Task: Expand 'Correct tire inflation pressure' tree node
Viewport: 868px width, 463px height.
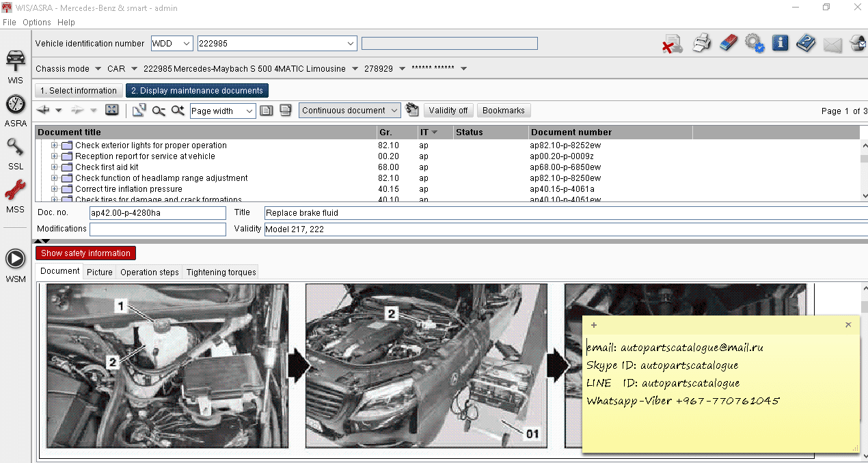Action: (x=55, y=189)
